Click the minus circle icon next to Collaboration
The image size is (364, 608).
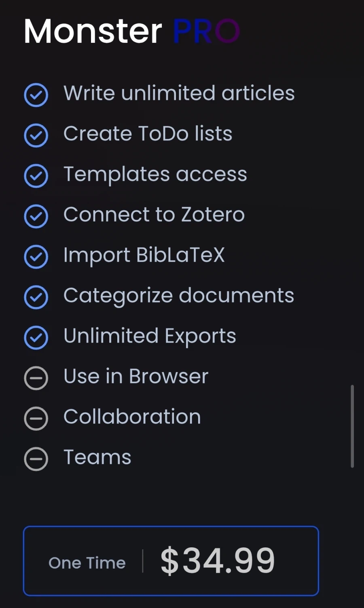click(36, 418)
